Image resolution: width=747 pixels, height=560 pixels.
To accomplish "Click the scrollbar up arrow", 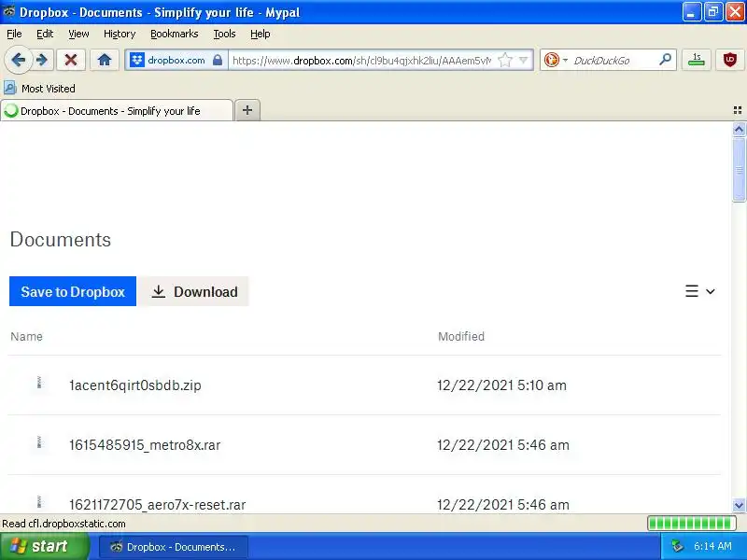I will point(739,129).
